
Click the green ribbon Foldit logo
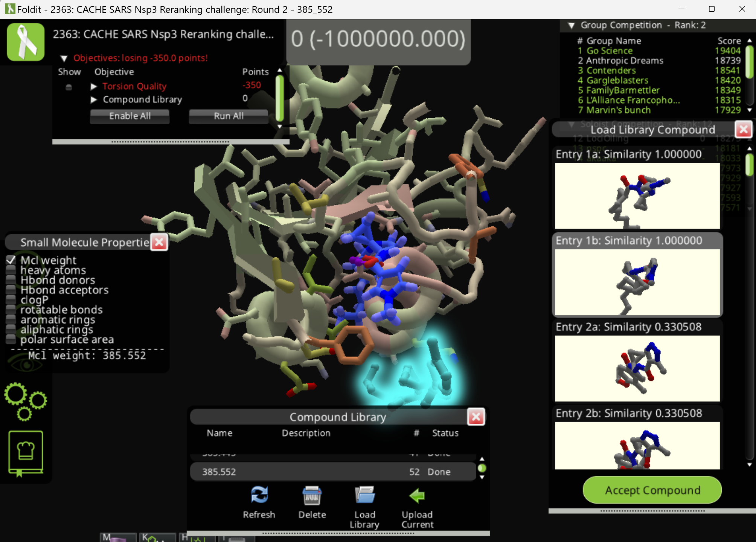(x=26, y=42)
